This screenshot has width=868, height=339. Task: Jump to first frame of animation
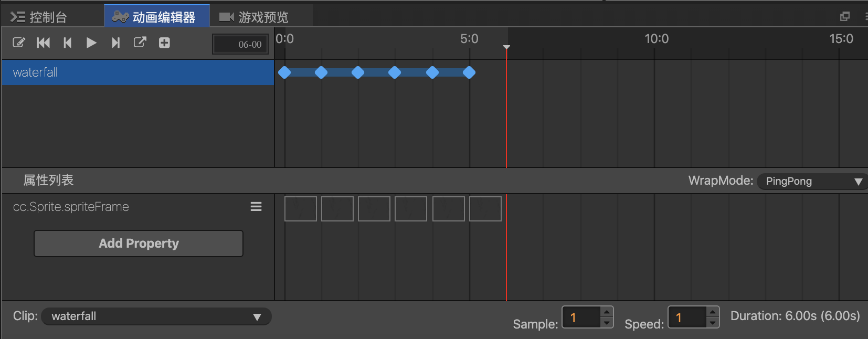click(x=44, y=43)
